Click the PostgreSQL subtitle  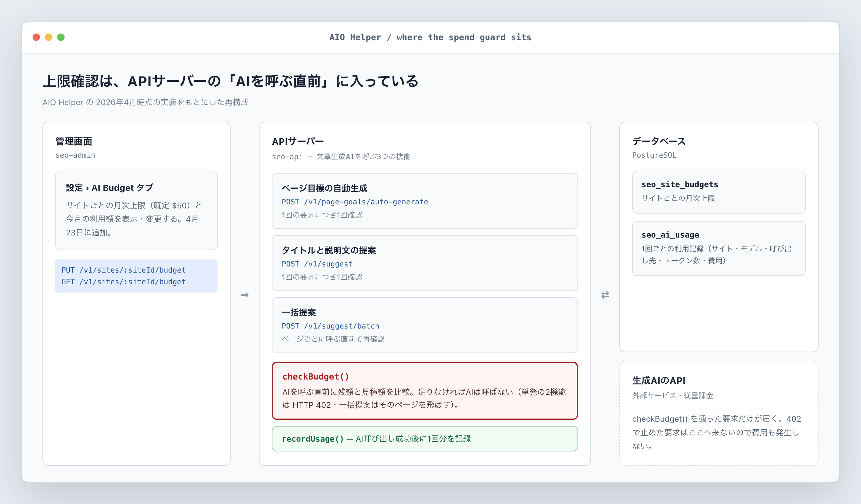654,155
